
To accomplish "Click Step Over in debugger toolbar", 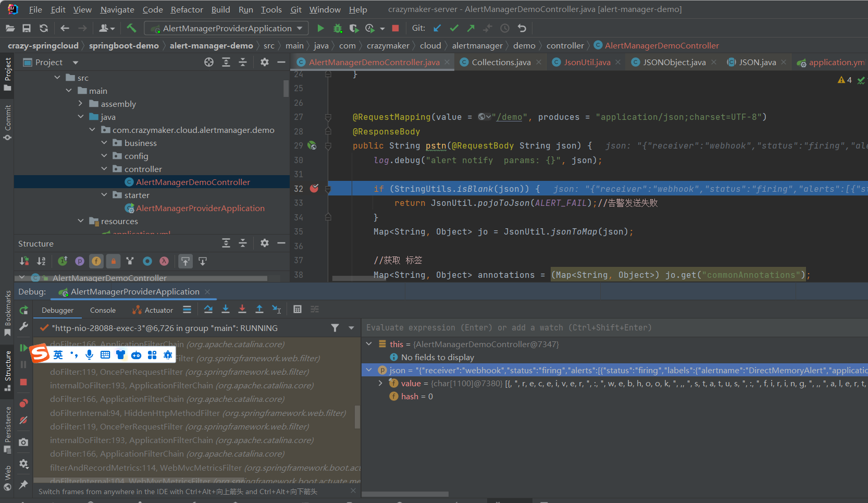I will (x=208, y=310).
